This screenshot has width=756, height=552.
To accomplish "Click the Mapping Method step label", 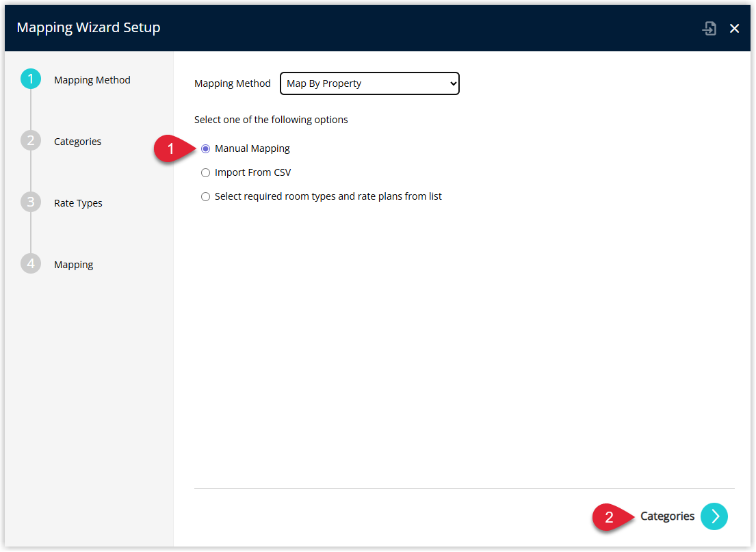I will click(x=92, y=80).
